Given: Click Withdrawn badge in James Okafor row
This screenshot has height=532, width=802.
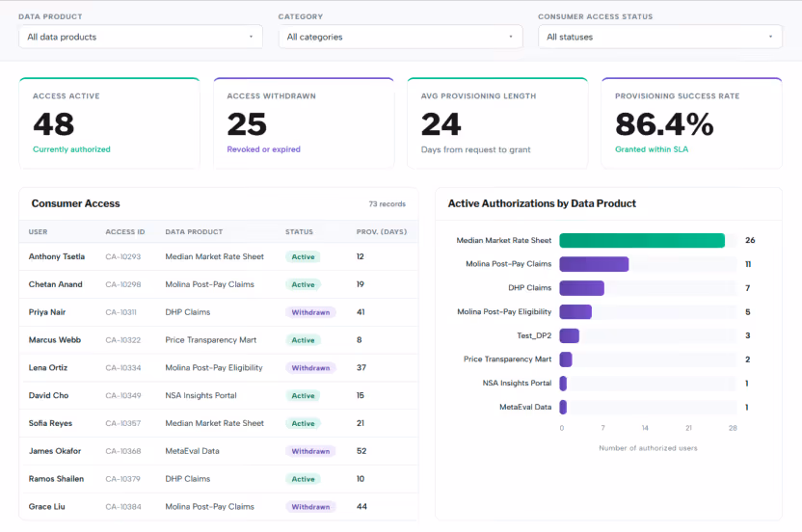Looking at the screenshot, I should (x=310, y=451).
